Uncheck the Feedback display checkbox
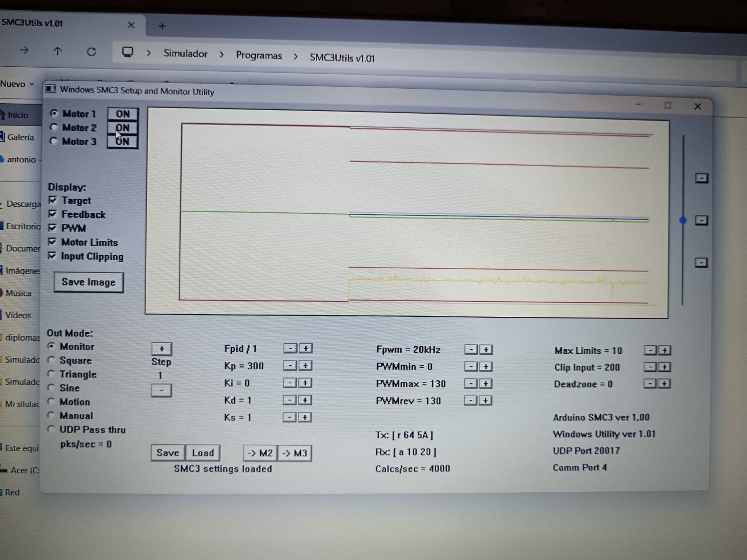Screen dimensions: 747x560 point(53,214)
